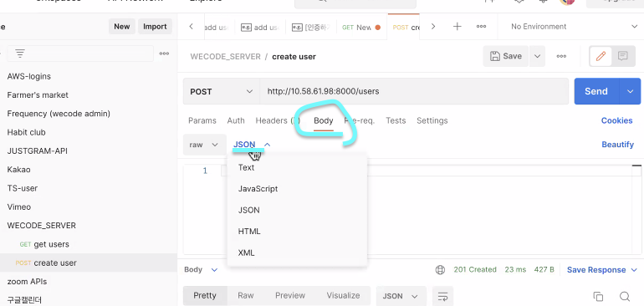
Task: Click the sidebar search field
Action: point(80,54)
